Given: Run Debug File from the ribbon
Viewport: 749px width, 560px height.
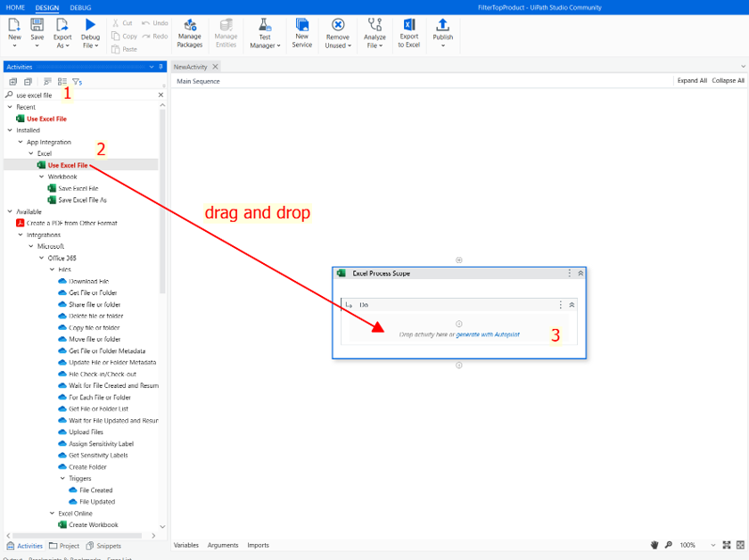Looking at the screenshot, I should (x=90, y=33).
